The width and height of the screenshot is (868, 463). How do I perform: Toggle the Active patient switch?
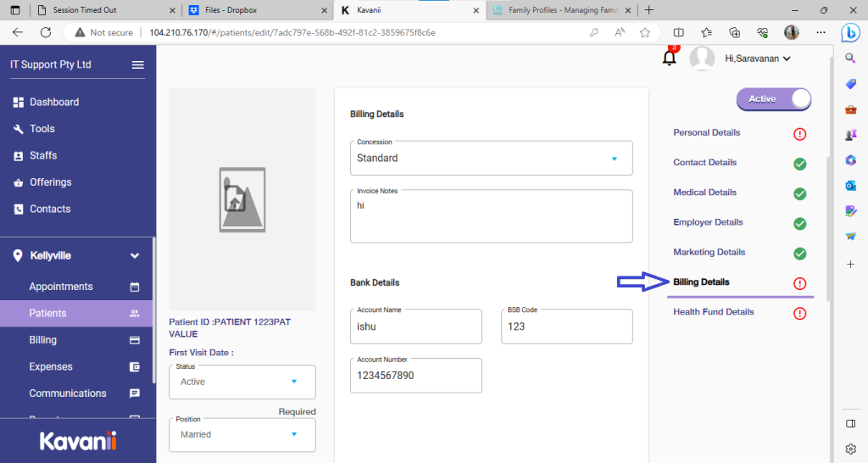773,99
